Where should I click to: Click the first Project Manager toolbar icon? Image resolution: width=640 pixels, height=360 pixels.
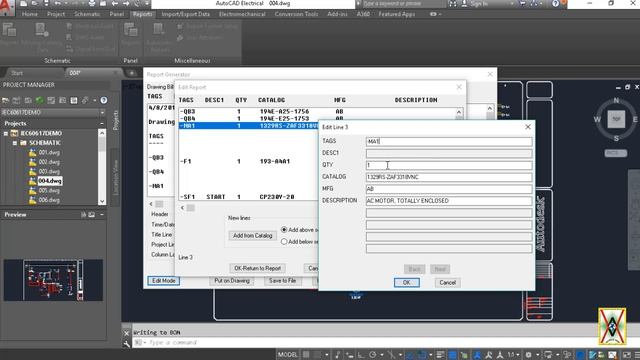(x=5, y=100)
